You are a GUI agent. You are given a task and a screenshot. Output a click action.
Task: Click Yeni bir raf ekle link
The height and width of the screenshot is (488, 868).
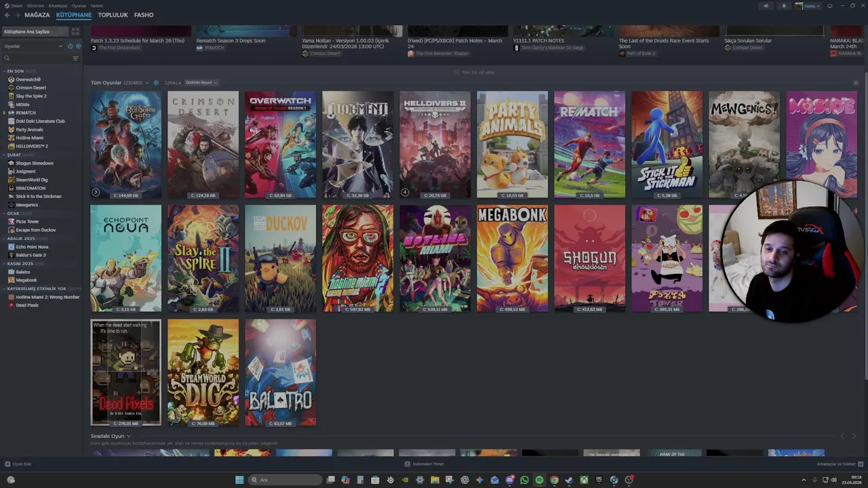[x=475, y=72]
